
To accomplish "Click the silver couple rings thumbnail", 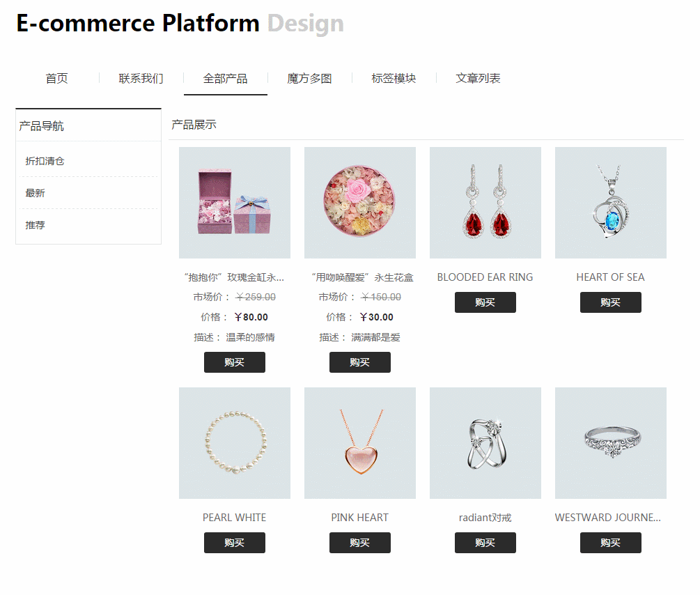I will pos(485,443).
